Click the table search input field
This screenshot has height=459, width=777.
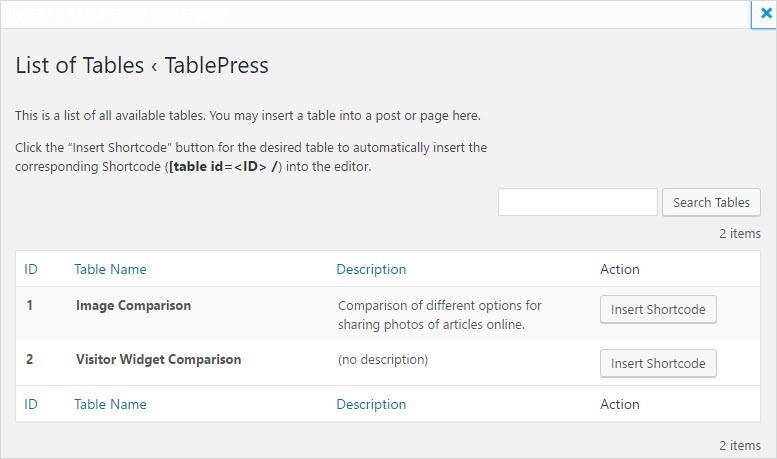tap(578, 202)
